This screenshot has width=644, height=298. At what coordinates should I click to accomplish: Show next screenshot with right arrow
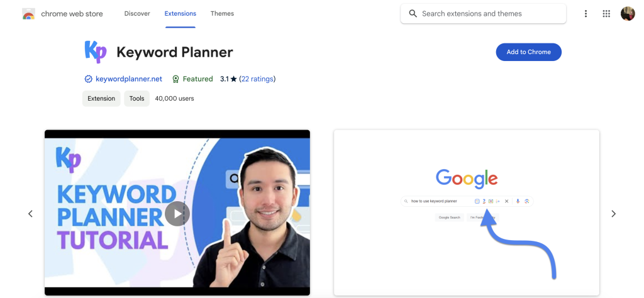click(x=613, y=214)
